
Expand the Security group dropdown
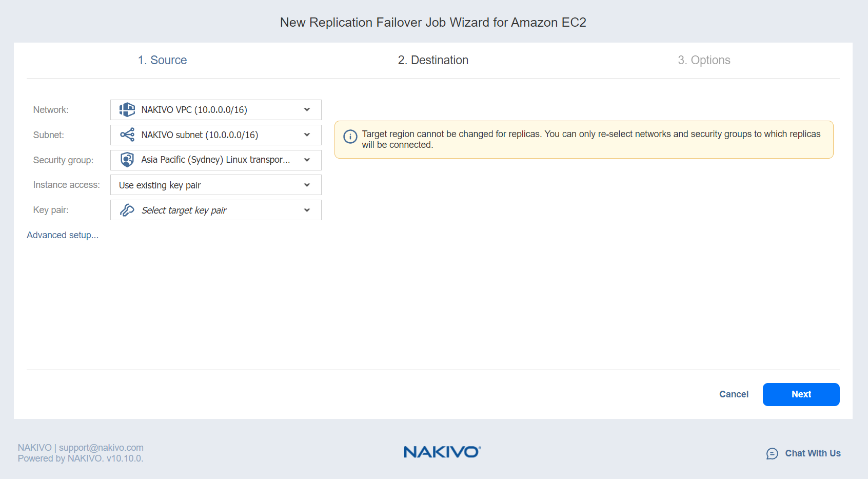pyautogui.click(x=307, y=160)
